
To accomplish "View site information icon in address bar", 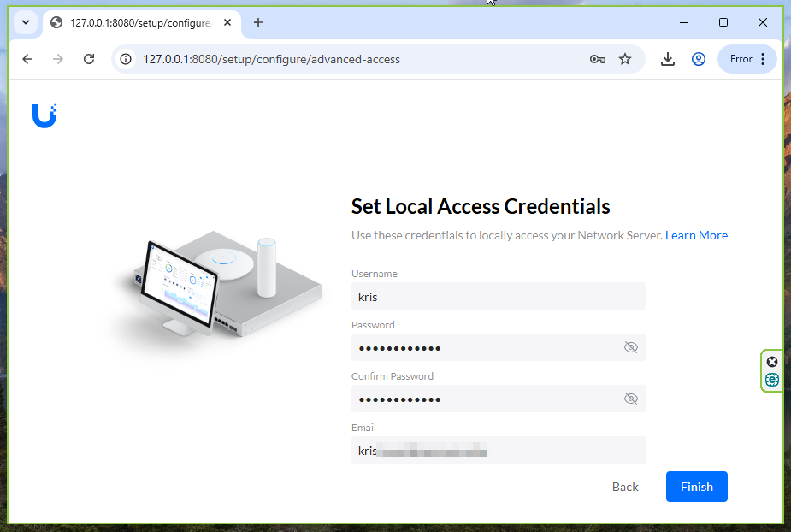I will 127,59.
